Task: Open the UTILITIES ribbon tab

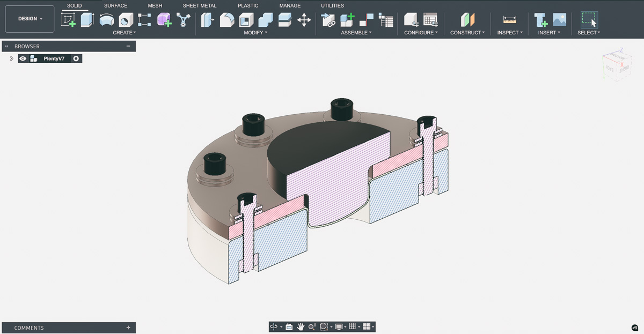Action: point(332,5)
